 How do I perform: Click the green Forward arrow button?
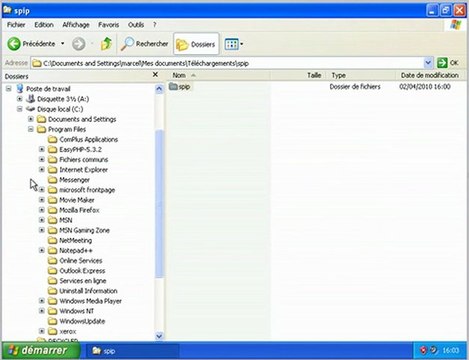pyautogui.click(x=79, y=44)
